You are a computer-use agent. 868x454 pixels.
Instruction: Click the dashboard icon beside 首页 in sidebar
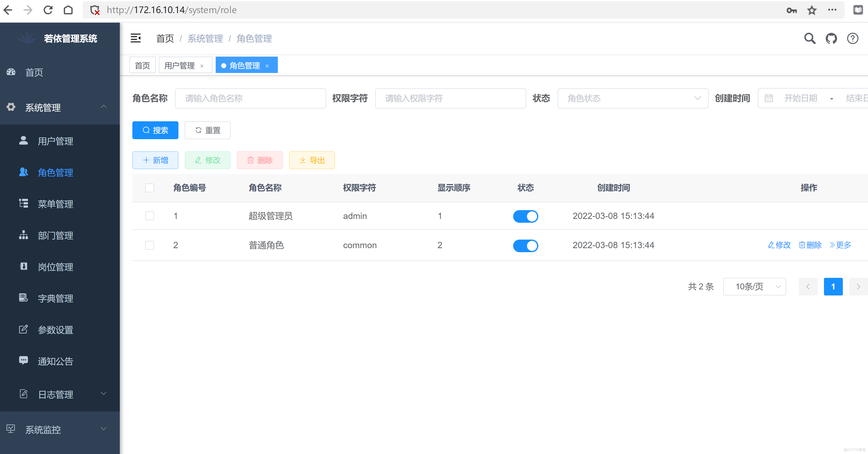[x=11, y=72]
